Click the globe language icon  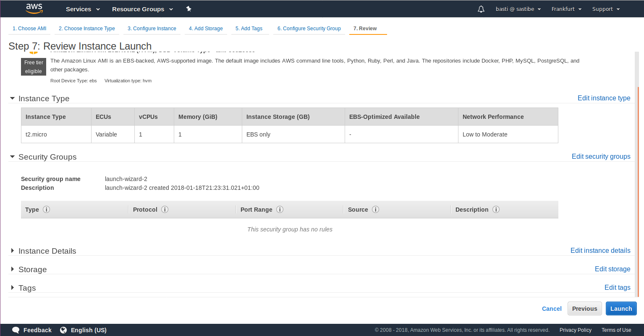click(x=63, y=330)
